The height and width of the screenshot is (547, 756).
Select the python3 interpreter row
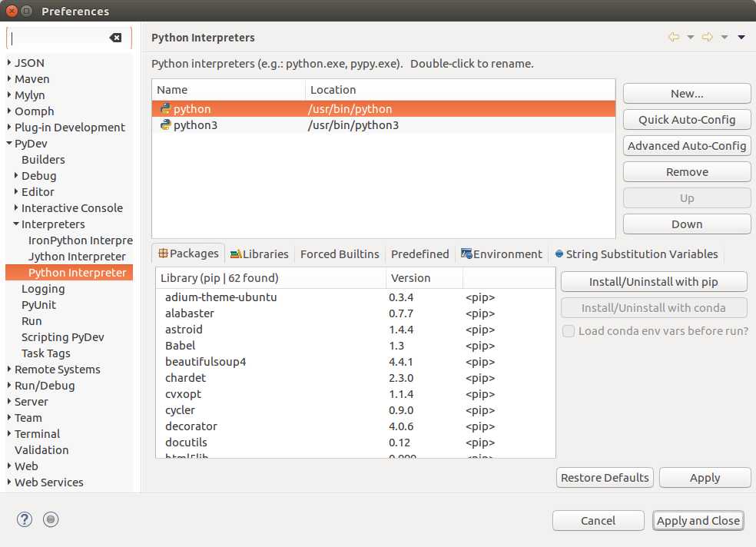pyautogui.click(x=383, y=124)
